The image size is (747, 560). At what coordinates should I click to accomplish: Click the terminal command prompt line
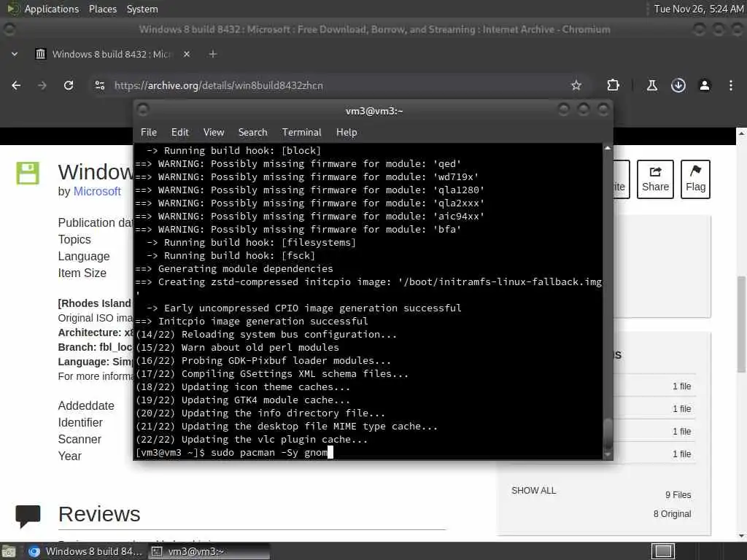pyautogui.click(x=368, y=452)
